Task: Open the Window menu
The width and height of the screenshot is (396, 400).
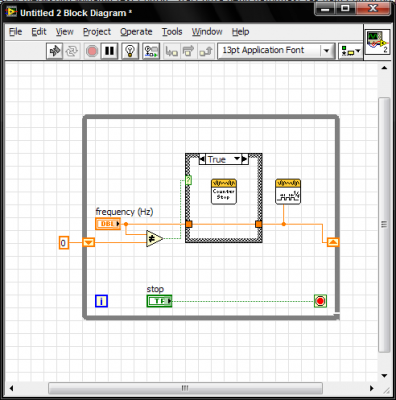Action: 207,32
